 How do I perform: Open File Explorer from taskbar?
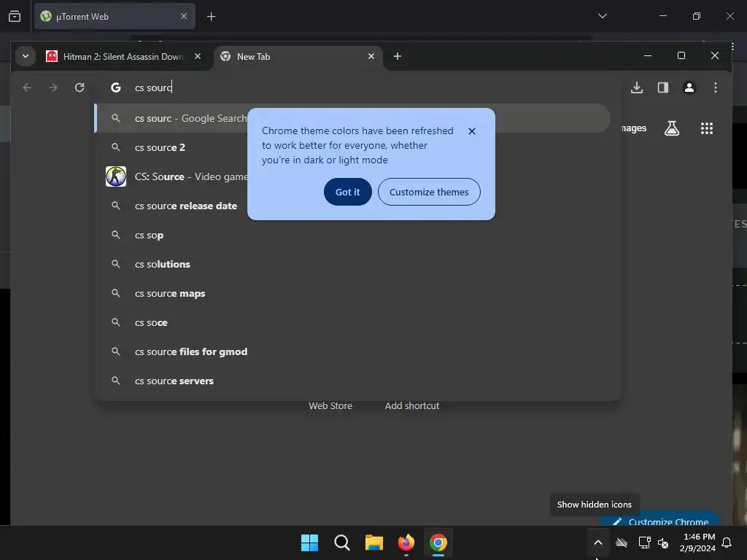click(374, 542)
